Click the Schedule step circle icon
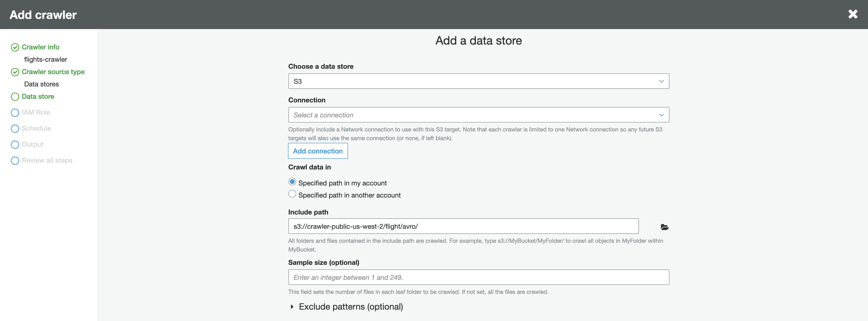 15,129
